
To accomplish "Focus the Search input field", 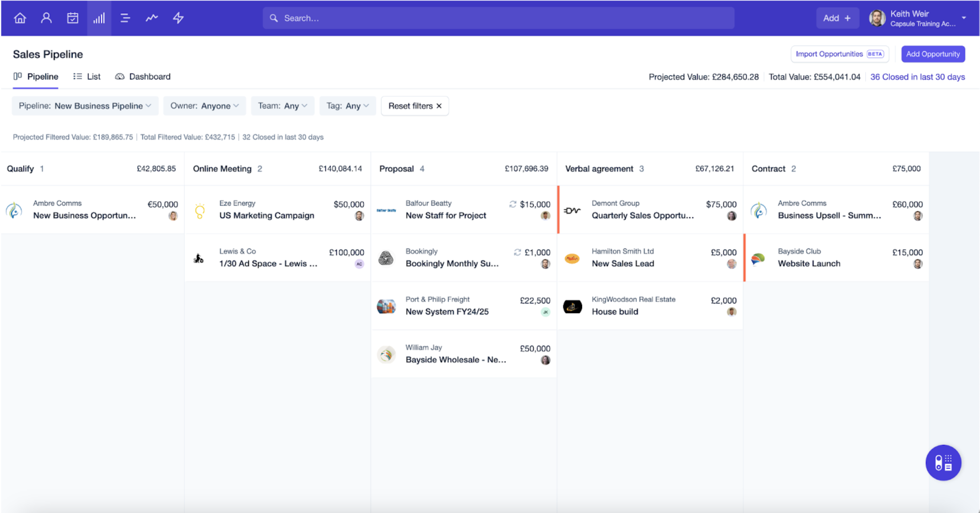I will (x=498, y=18).
